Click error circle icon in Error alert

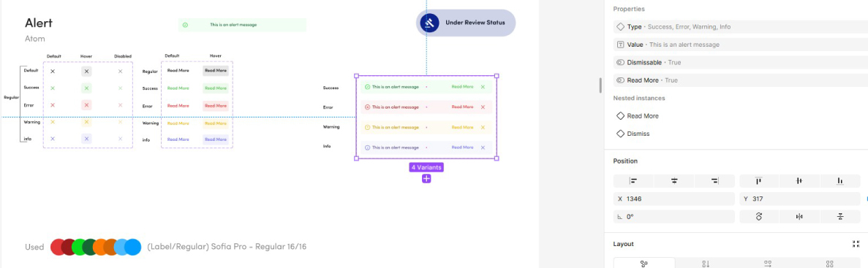coord(367,107)
